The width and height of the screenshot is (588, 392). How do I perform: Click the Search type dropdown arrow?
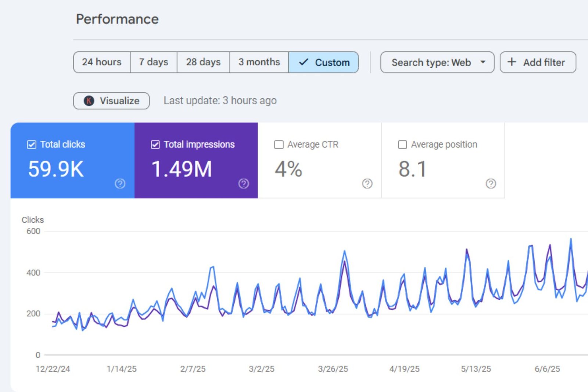tap(483, 62)
